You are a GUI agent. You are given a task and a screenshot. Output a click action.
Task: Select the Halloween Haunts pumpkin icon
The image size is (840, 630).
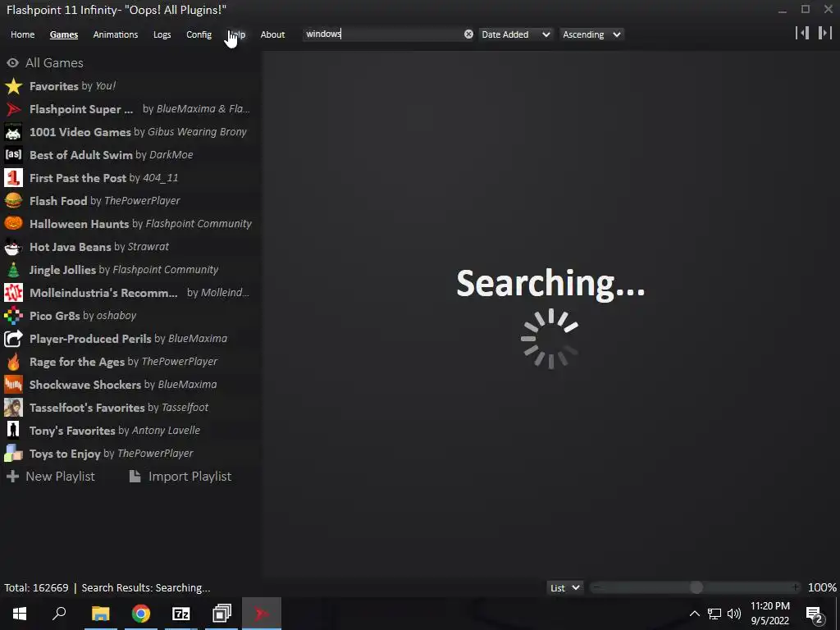13,224
